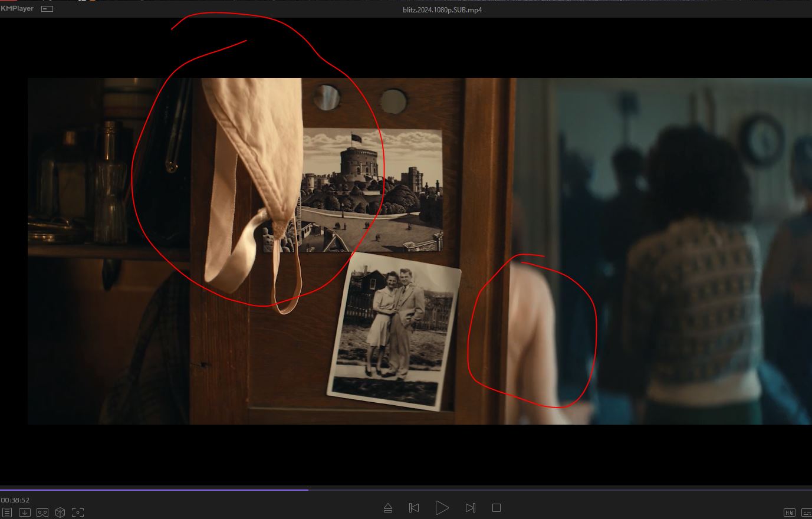The width and height of the screenshot is (812, 519).
Task: Open the playlist panel icon
Action: 6,513
